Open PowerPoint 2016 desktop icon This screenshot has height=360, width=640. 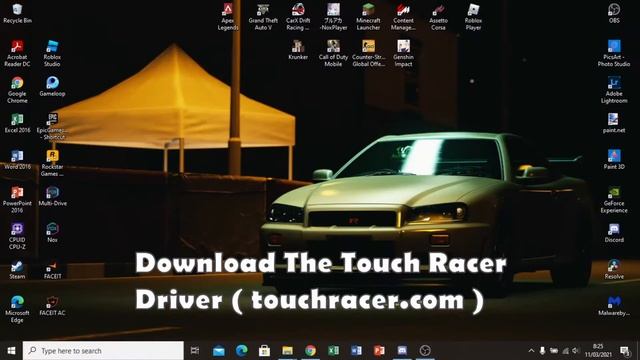click(17, 199)
